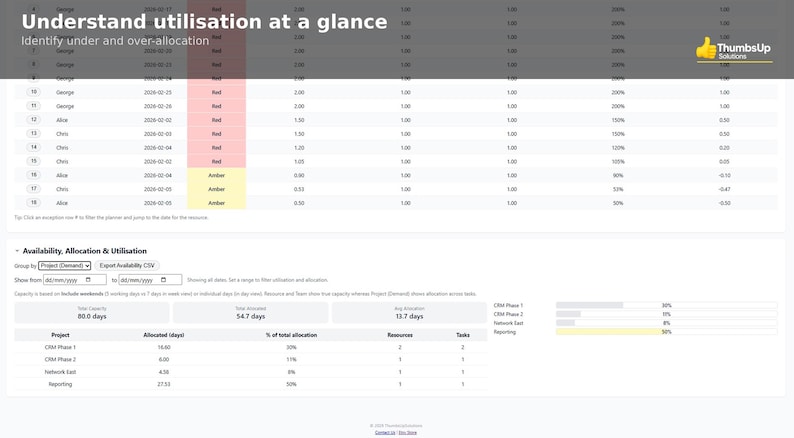The image size is (794, 438).
Task: Click the Red status cell in row 10
Action: tap(217, 92)
